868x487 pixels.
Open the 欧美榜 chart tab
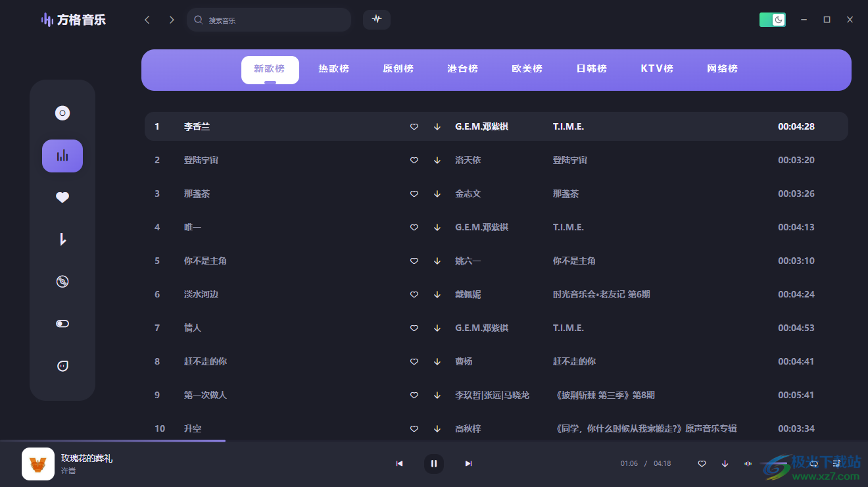pyautogui.click(x=527, y=68)
